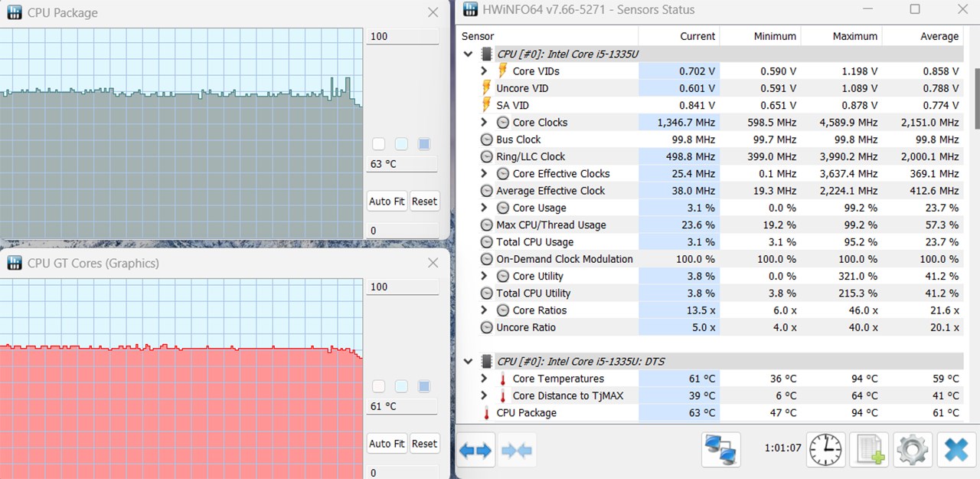
Task: Click Reset in CPU Package window
Action: 424,202
